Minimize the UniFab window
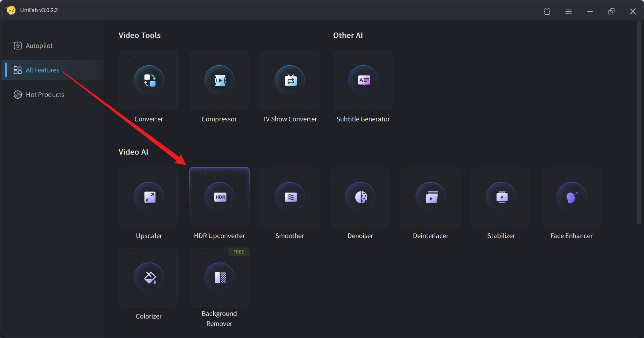The image size is (644, 338). (590, 11)
